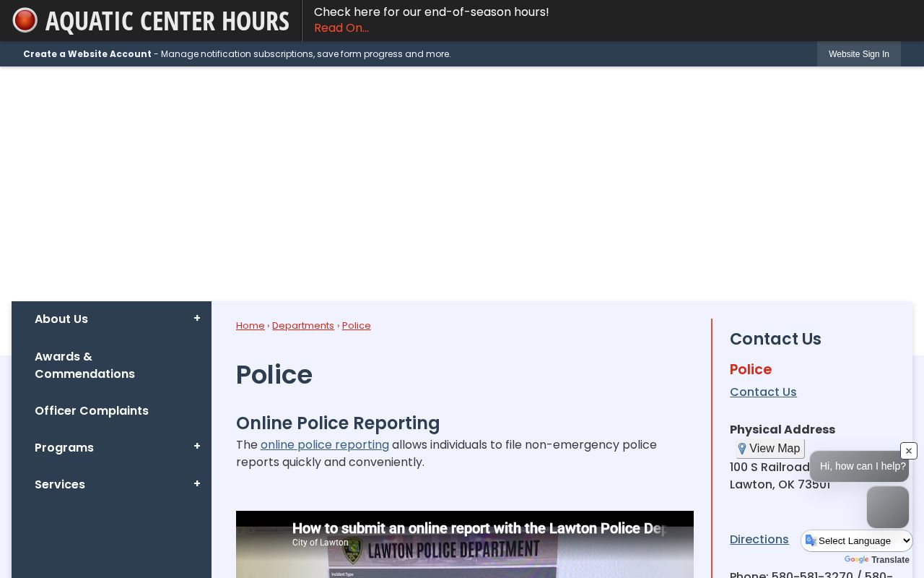This screenshot has height=578, width=924.
Task: Open the Programs sidebar menu item
Action: (x=64, y=448)
